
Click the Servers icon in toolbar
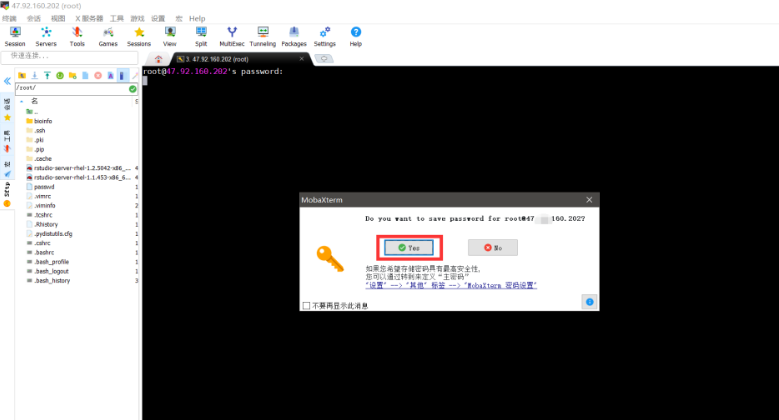point(46,36)
